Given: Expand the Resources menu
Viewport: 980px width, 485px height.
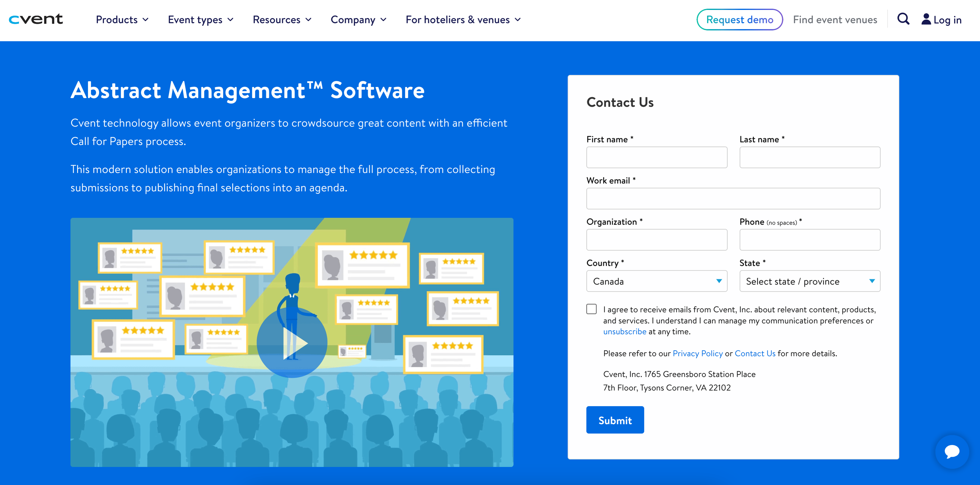Looking at the screenshot, I should click(x=282, y=20).
